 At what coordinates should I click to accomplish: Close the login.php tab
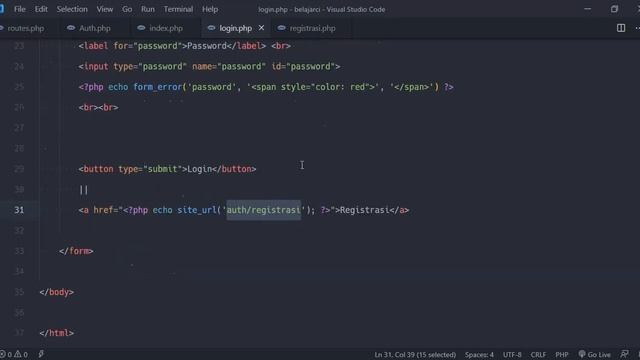point(261,28)
